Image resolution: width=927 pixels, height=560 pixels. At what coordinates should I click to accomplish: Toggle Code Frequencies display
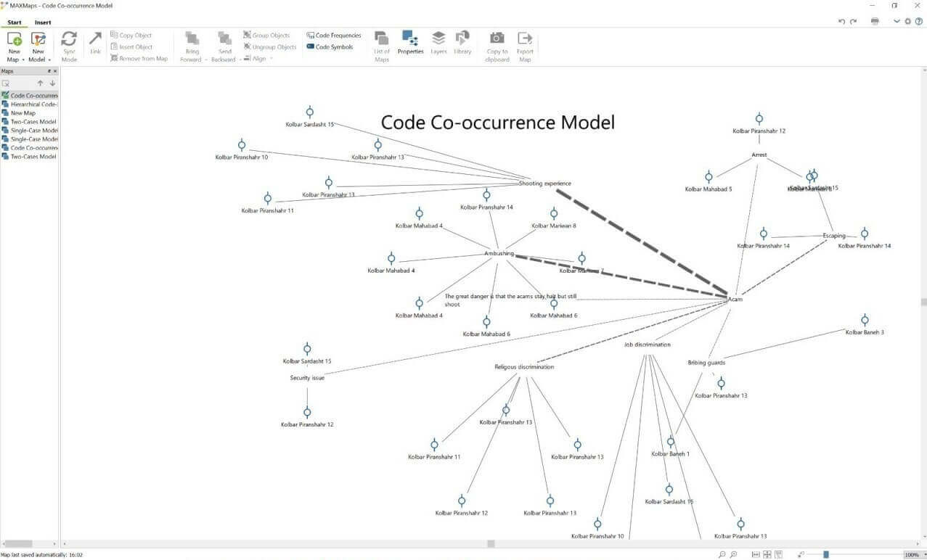click(x=334, y=36)
